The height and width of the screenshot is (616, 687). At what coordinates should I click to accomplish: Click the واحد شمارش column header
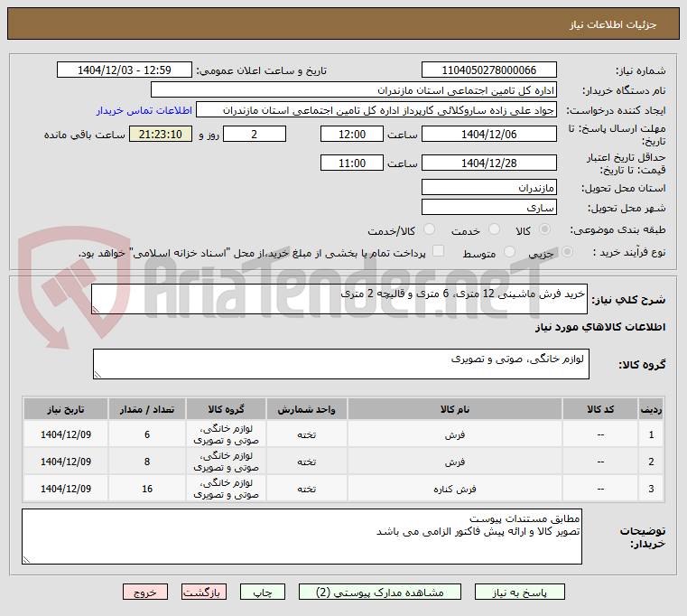(x=307, y=409)
